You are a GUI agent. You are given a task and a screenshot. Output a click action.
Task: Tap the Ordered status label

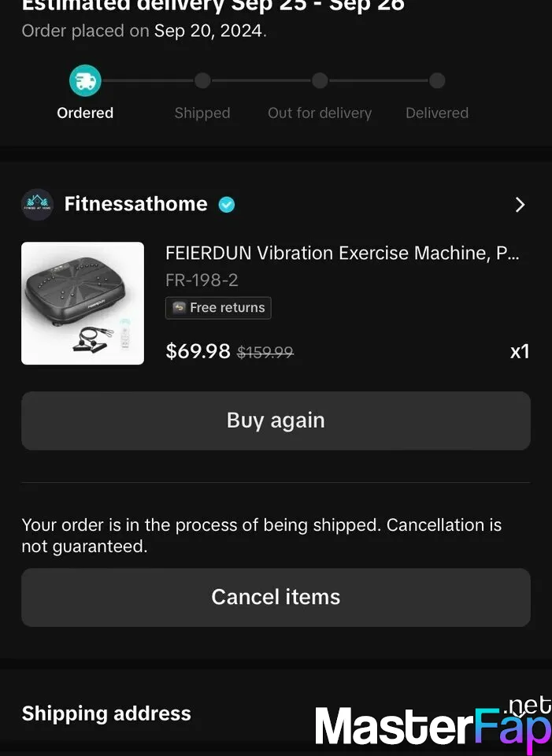pyautogui.click(x=85, y=113)
